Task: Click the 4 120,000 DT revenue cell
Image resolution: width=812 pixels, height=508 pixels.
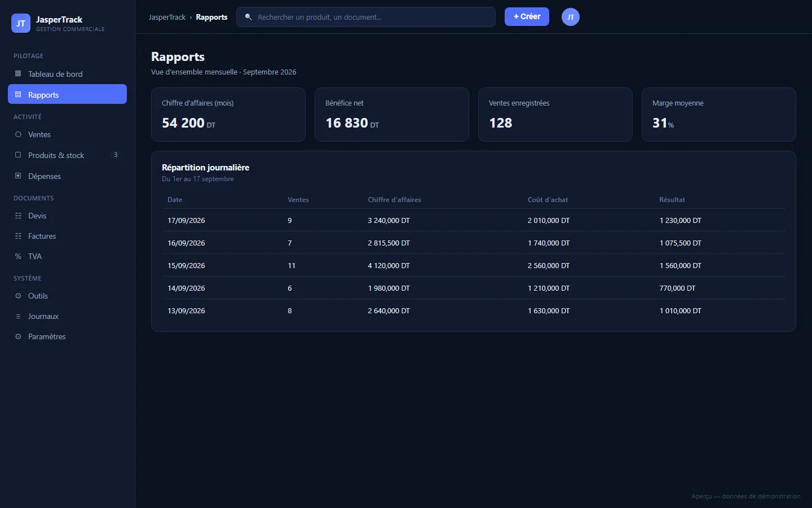Action: pos(389,266)
